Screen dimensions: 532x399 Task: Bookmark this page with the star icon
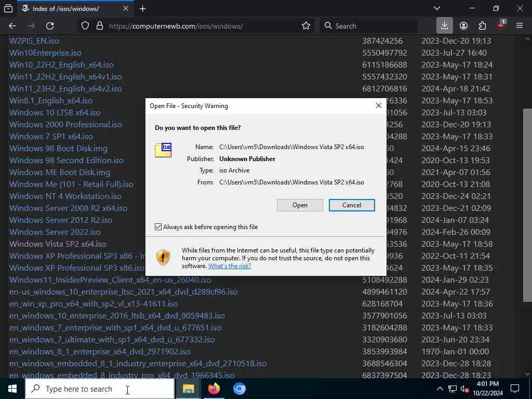[x=305, y=26]
